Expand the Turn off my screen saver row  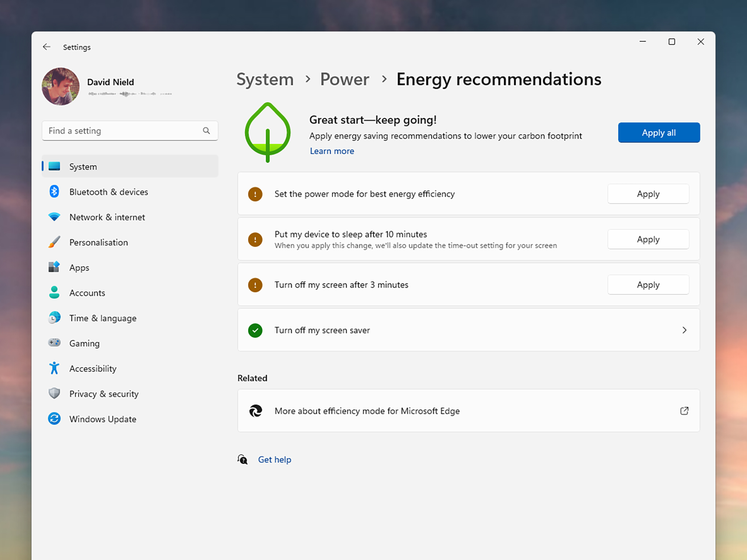tap(684, 330)
